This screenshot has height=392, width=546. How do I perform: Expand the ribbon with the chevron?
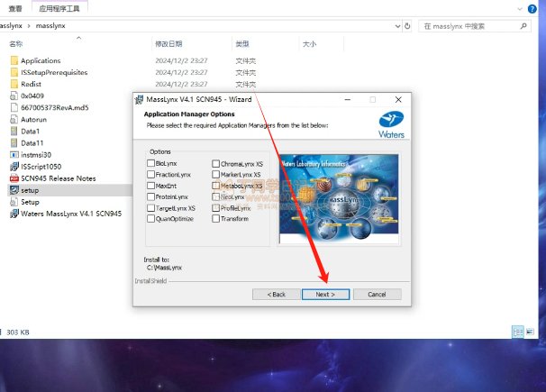point(520,9)
